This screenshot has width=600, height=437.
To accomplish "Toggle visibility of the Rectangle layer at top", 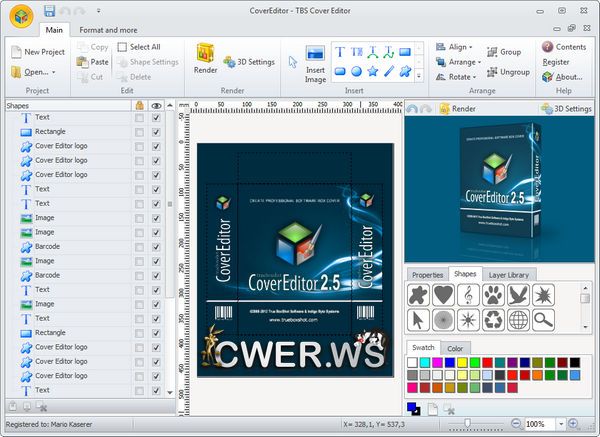I will tap(155, 131).
